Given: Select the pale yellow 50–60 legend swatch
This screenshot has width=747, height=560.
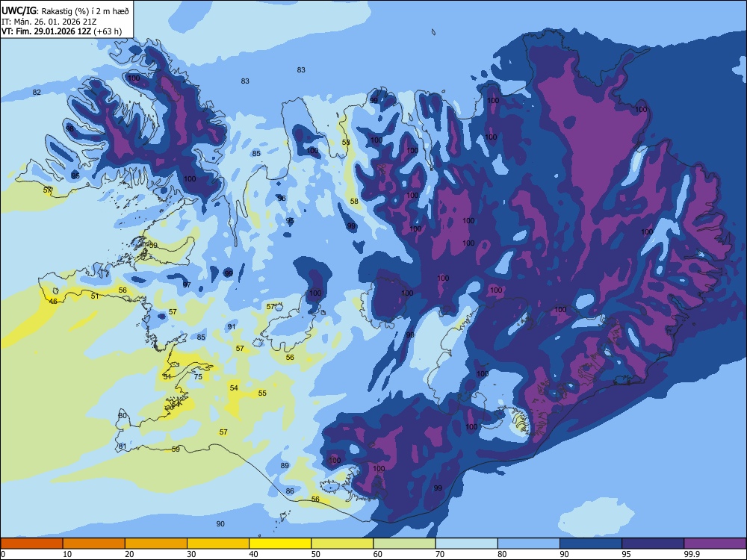Looking at the screenshot, I should click(342, 544).
